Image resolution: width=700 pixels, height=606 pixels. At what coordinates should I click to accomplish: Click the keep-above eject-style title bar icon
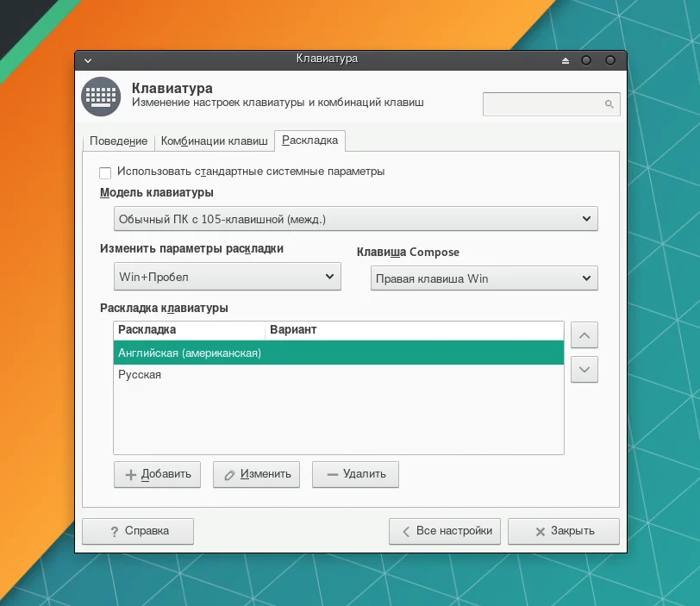(x=566, y=60)
